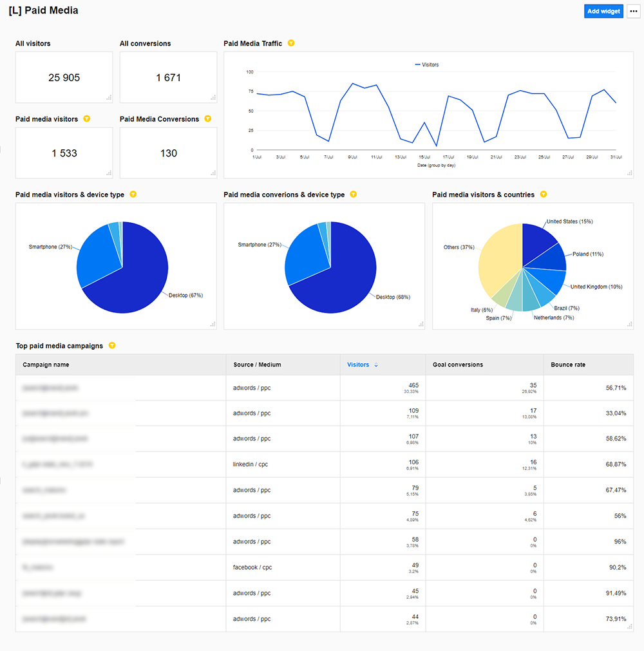This screenshot has width=644, height=651.
Task: Open the three-dot more options menu
Action: [633, 12]
